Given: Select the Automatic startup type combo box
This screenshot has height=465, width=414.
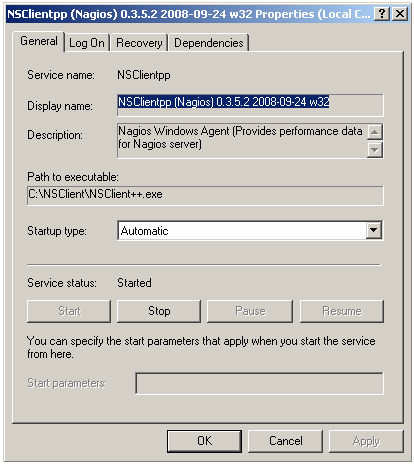Looking at the screenshot, I should [250, 230].
